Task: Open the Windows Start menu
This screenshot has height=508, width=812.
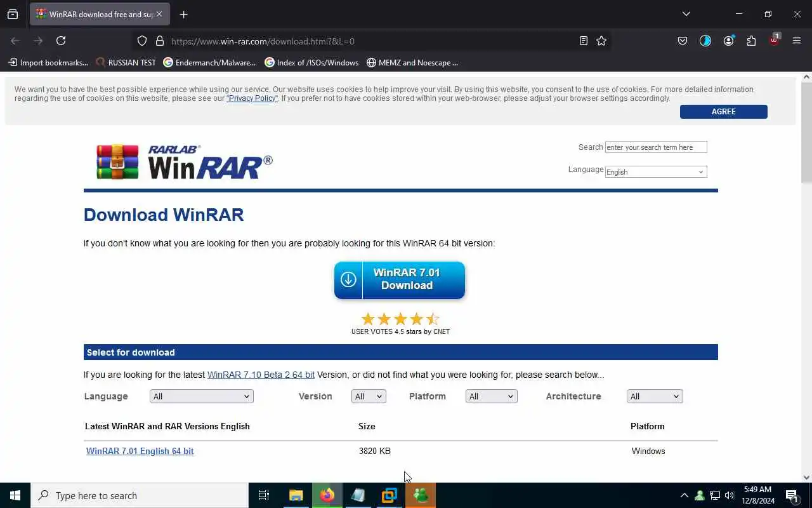Action: tap(15, 495)
